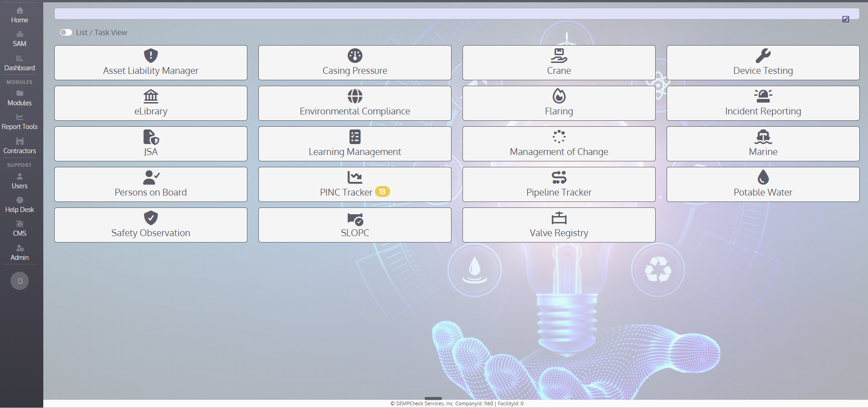Toggle the List / Task View switch
Image resolution: width=868 pixels, height=408 pixels.
pyautogui.click(x=66, y=32)
